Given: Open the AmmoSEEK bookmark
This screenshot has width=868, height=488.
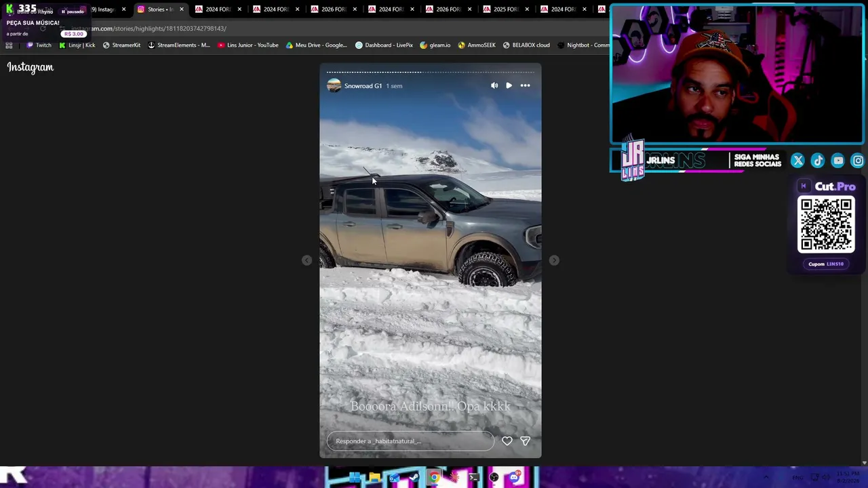Looking at the screenshot, I should tap(477, 45).
